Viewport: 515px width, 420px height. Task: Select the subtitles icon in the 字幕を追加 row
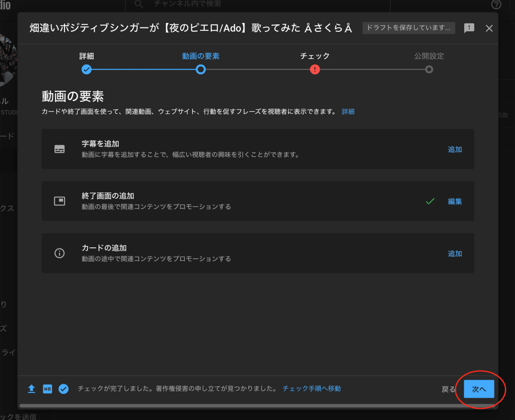point(60,149)
